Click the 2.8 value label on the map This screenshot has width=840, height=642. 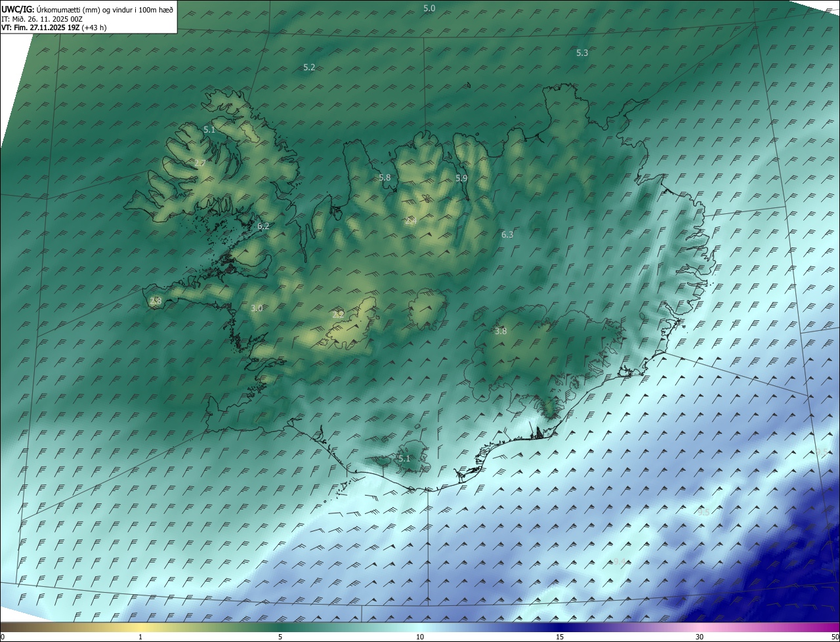[x=156, y=301]
